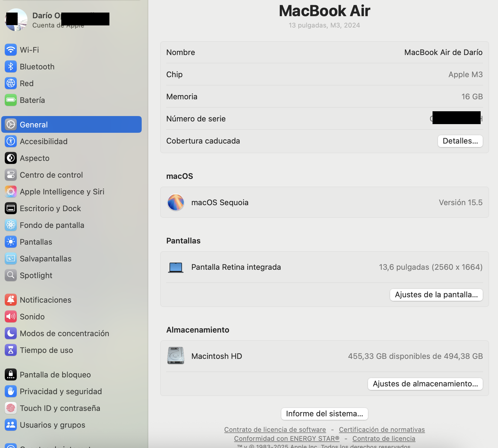Click the red Notificaciones bell icon
The width and height of the screenshot is (498, 448).
point(11,300)
